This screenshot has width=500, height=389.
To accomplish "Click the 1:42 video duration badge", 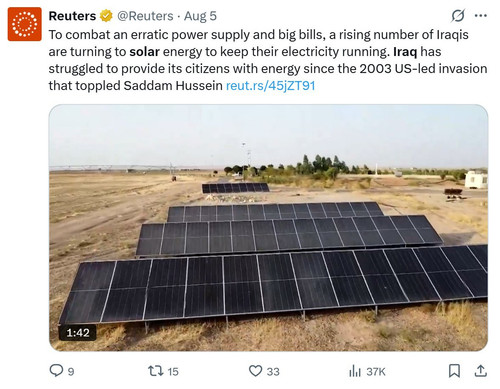I will click(x=78, y=333).
